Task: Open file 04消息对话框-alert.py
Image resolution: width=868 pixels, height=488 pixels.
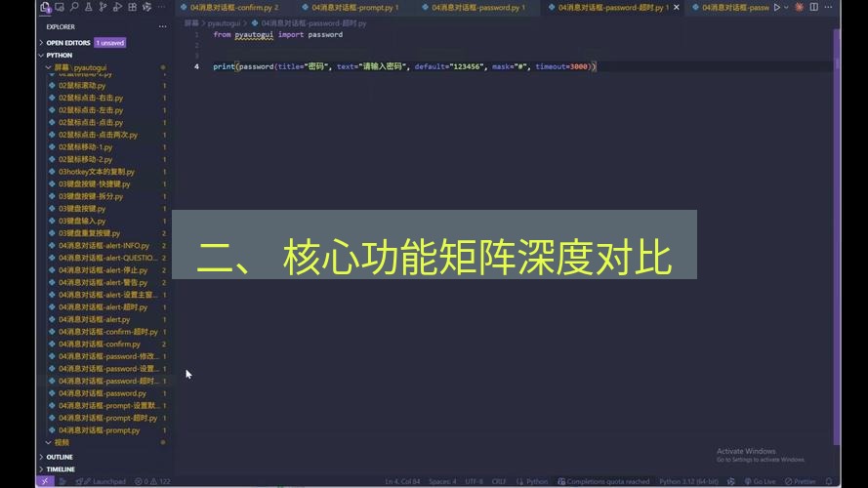Action: point(94,319)
